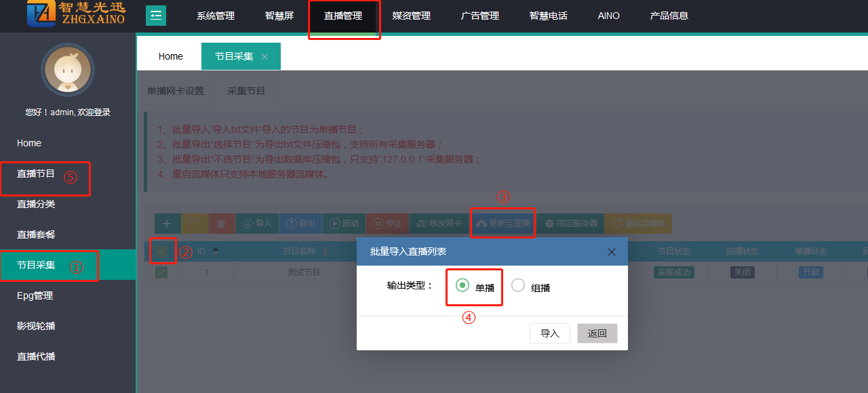Toggle the select-all checkbox in table header

click(161, 251)
